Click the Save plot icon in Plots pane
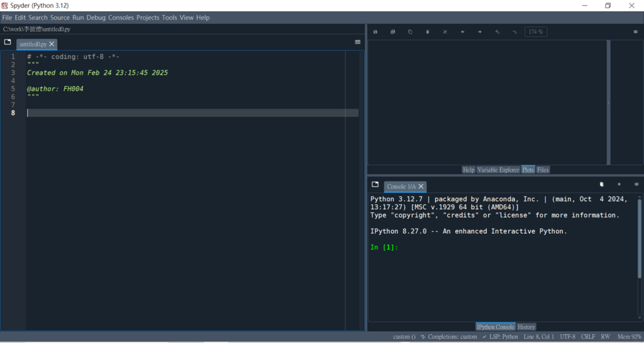Image resolution: width=644 pixels, height=343 pixels. (x=375, y=31)
